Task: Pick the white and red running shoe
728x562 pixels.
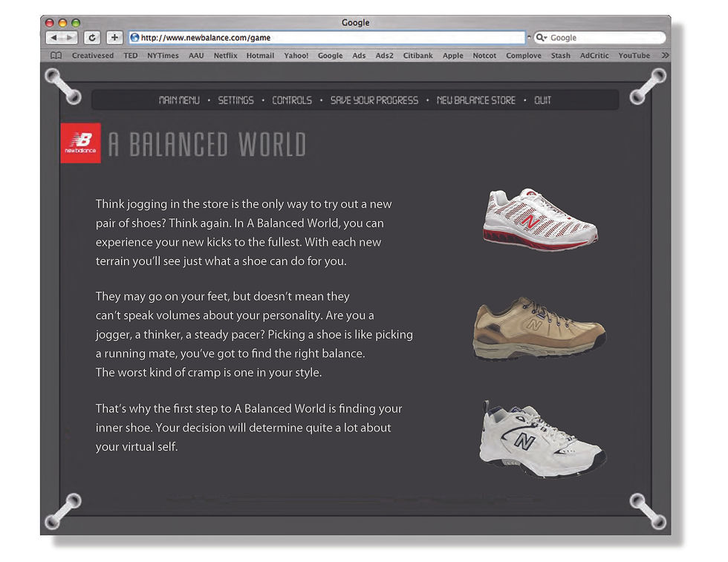Action: tap(540, 220)
